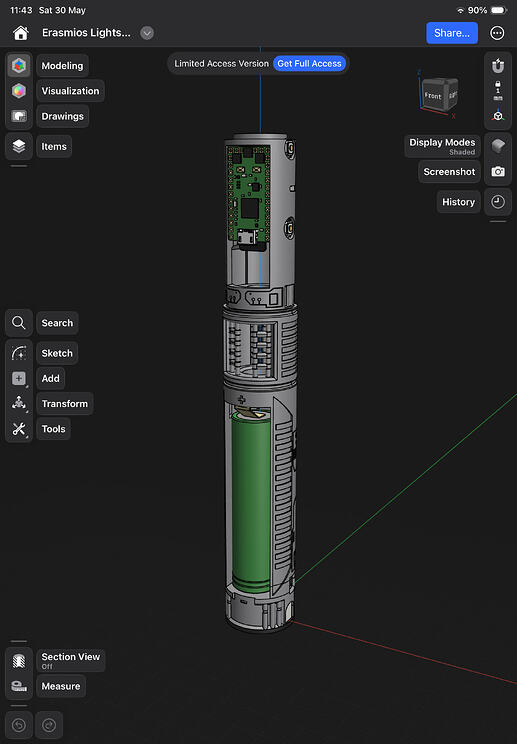Take a screenshot with camera icon
Screen dimensions: 517x744
click(x=498, y=172)
